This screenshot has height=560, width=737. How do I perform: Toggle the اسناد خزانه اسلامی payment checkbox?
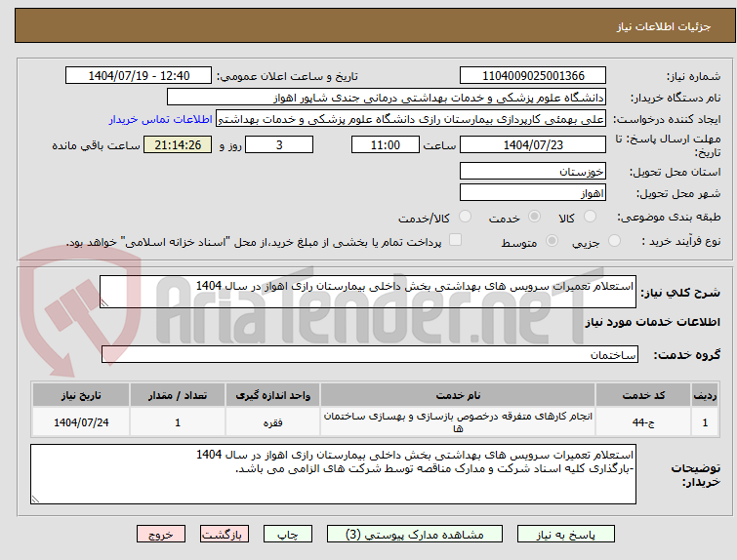(x=455, y=240)
